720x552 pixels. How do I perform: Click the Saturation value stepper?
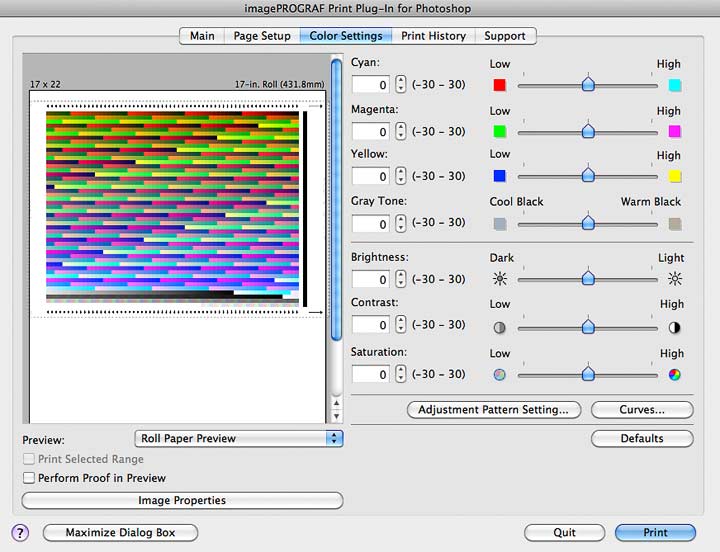(401, 373)
